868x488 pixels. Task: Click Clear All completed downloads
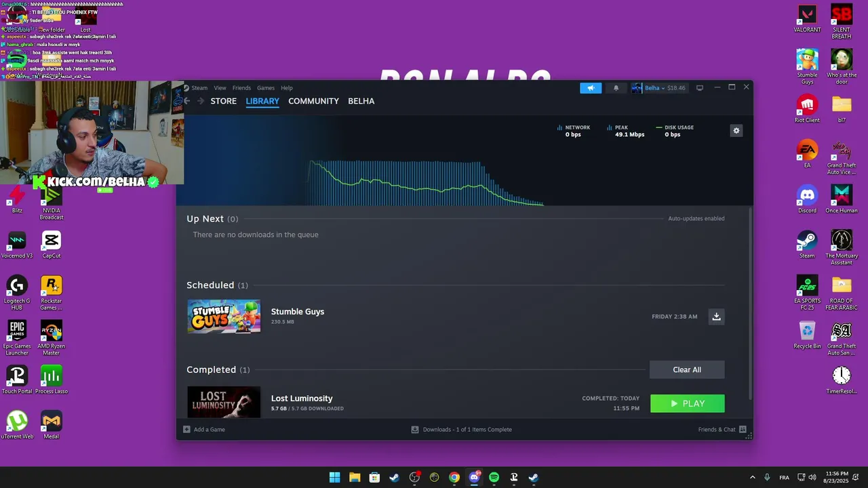click(687, 369)
